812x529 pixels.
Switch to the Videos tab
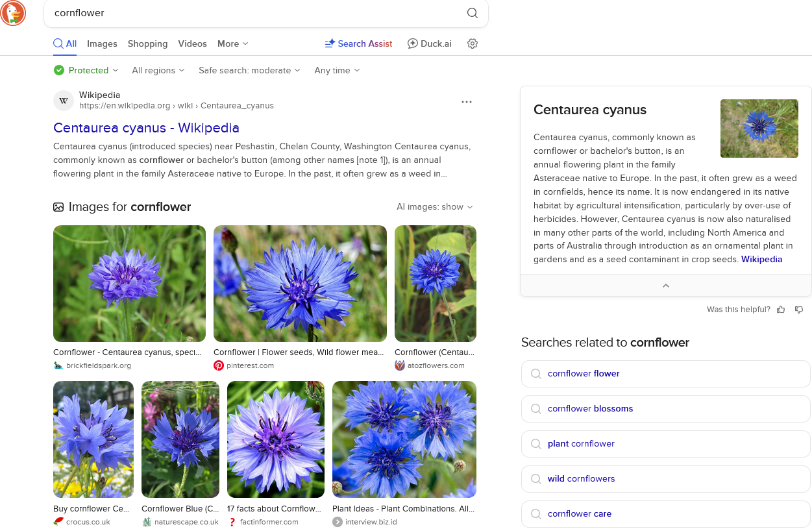pyautogui.click(x=192, y=43)
